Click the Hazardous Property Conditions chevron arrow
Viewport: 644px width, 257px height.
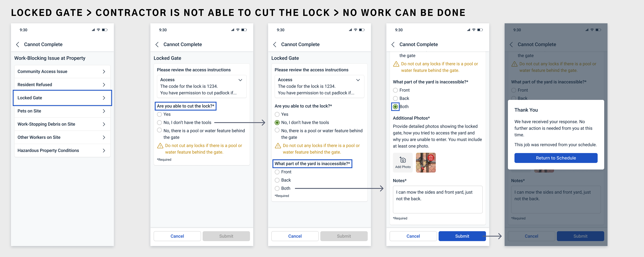pos(104,151)
